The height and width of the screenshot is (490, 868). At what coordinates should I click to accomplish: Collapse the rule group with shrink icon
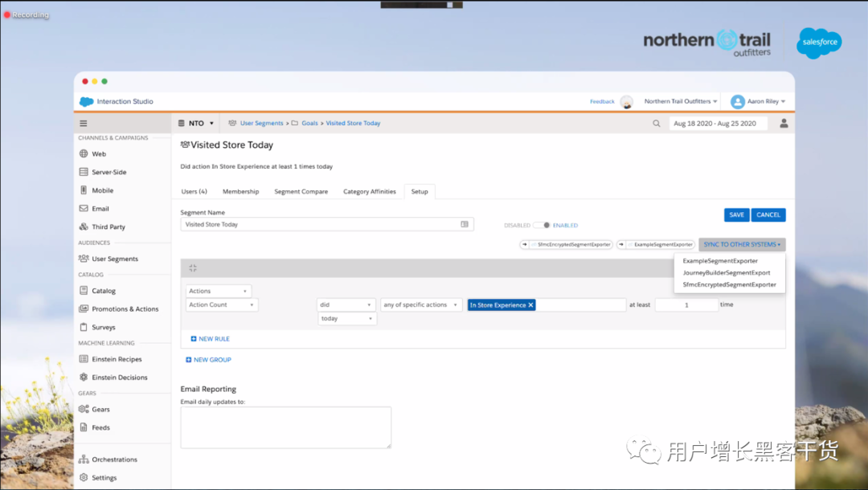[x=193, y=268]
